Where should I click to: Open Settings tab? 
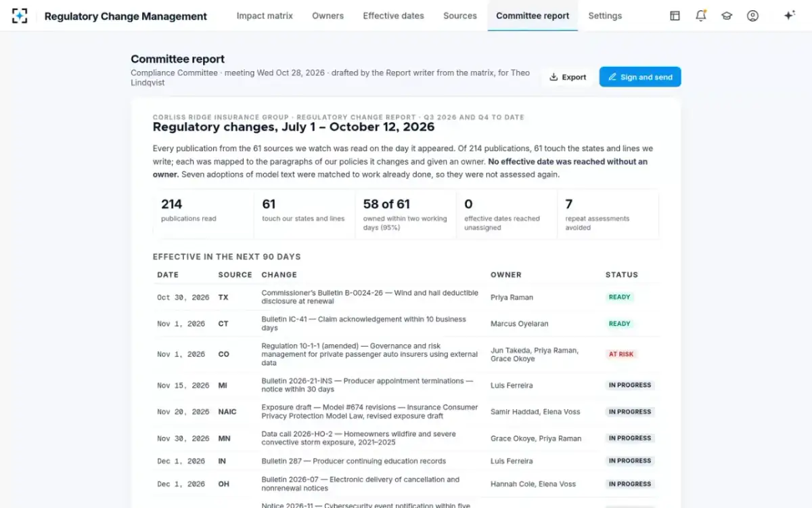(x=605, y=16)
